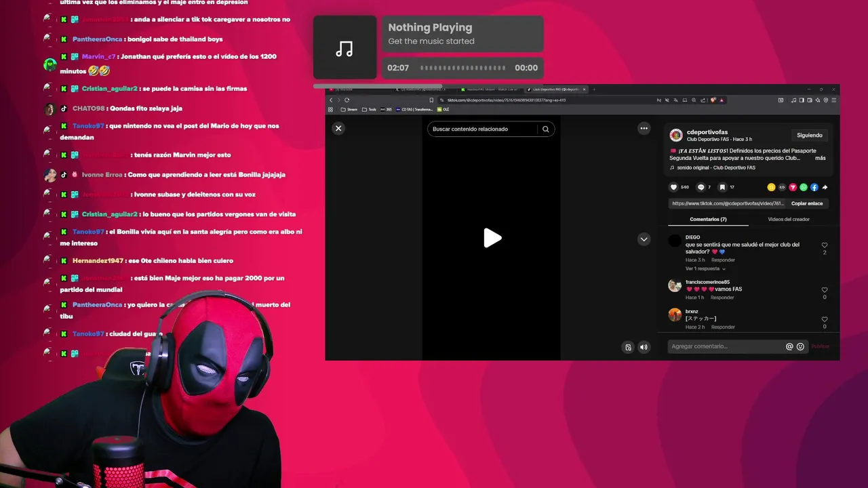Open emoji picker in comment box
The width and height of the screenshot is (868, 488).
coord(800,346)
